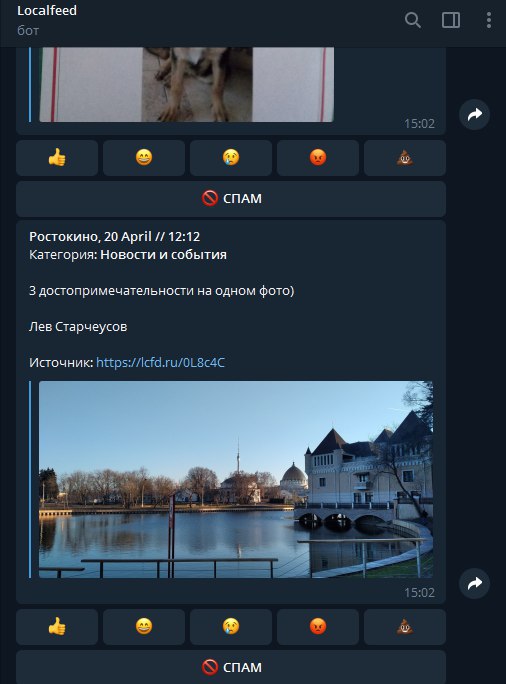
Task: React grinning face under the Ростокино post
Action: [144, 627]
